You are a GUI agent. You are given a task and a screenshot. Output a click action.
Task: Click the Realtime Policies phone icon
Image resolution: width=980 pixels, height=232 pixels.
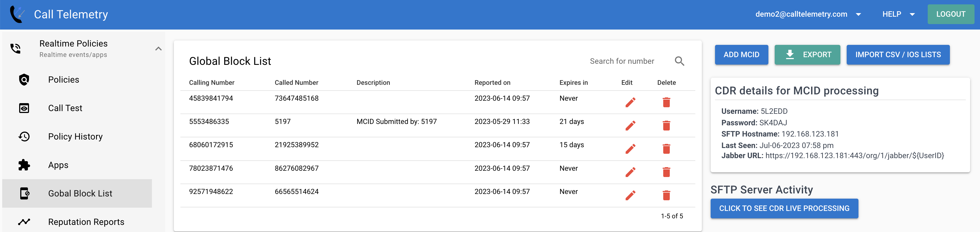[16, 49]
